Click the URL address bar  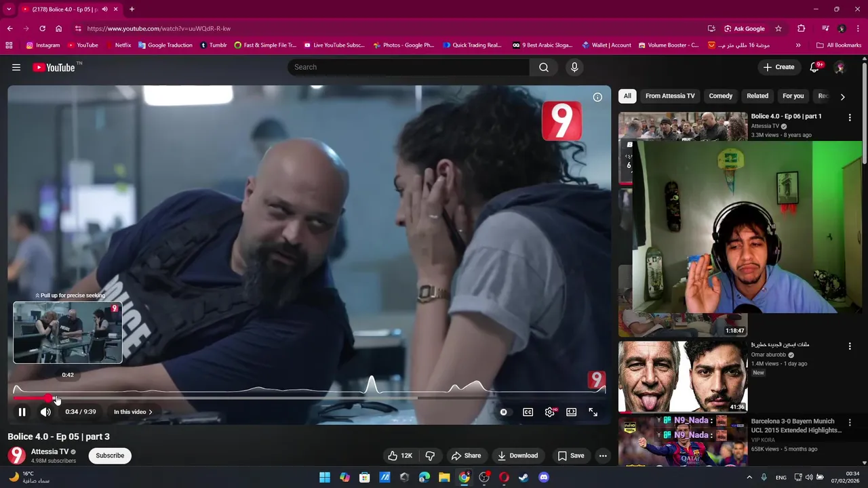(x=387, y=28)
